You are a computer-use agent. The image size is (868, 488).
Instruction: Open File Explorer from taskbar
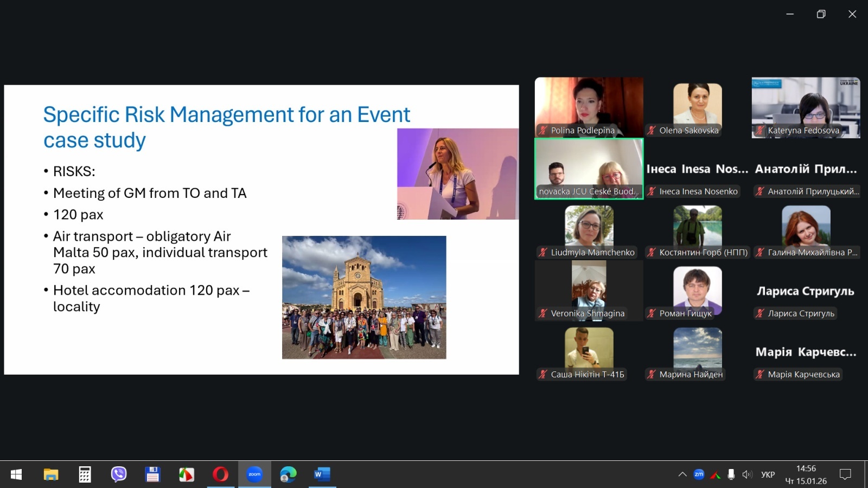[x=50, y=474]
